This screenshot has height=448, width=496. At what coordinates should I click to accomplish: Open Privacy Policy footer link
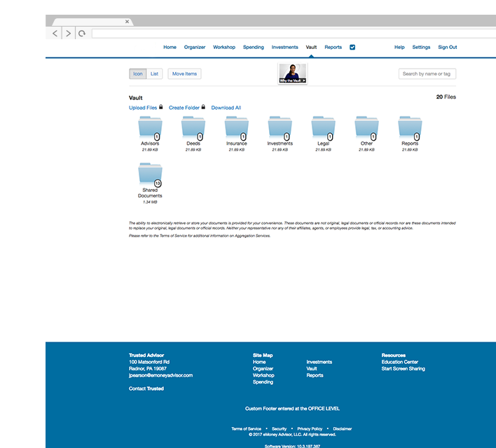click(310, 428)
